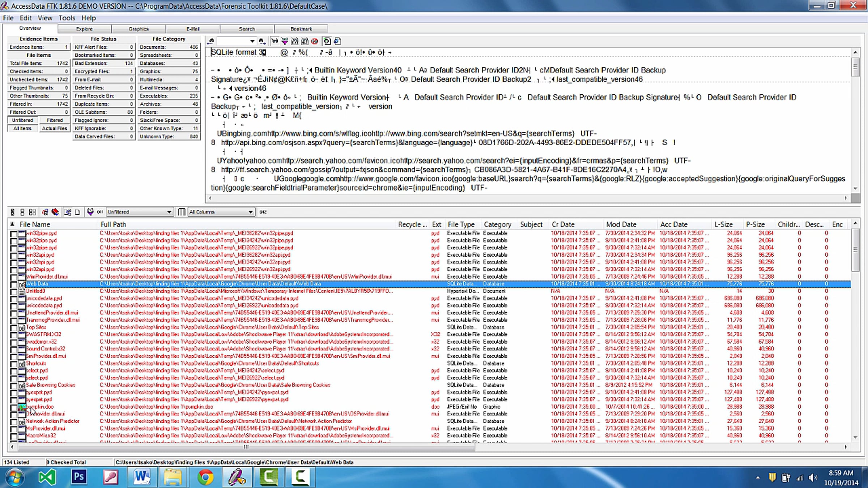Click the Executables category button
Viewport: 868px width, 488px height.
[169, 96]
